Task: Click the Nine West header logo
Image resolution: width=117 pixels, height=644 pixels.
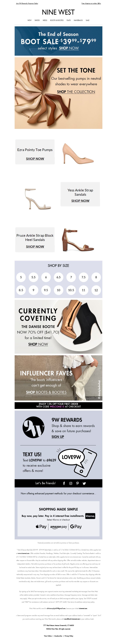Action: [58, 12]
